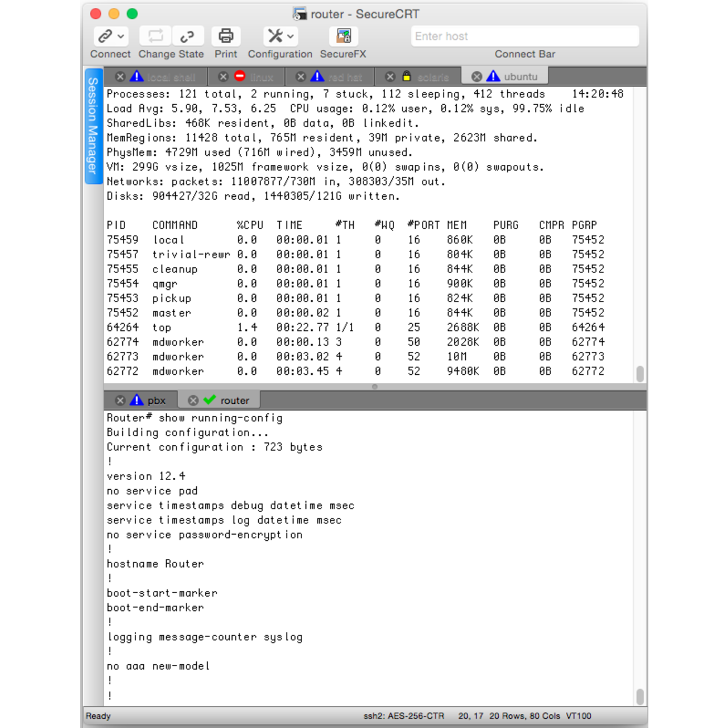This screenshot has height=728, width=728.
Task: Close the ubuntu session tab
Action: pyautogui.click(x=477, y=77)
